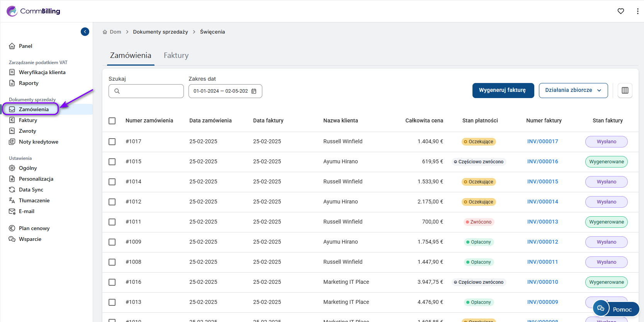Open the column settings icon
644x322 pixels.
625,90
